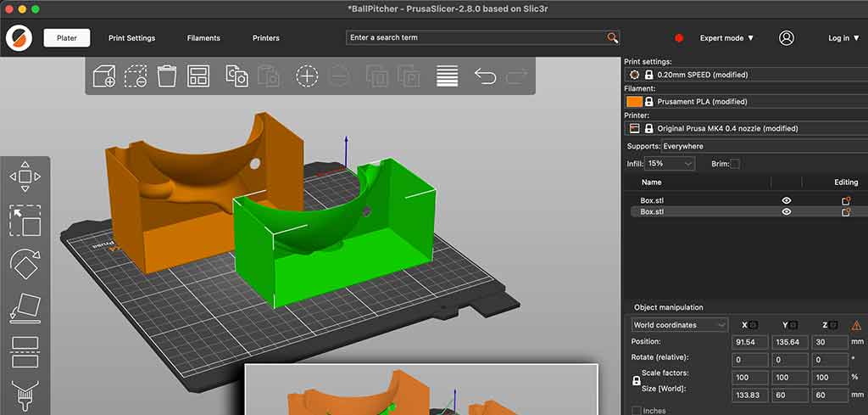The width and height of the screenshot is (868, 415).
Task: Click the mirror icon next to X
Action: [754, 325]
